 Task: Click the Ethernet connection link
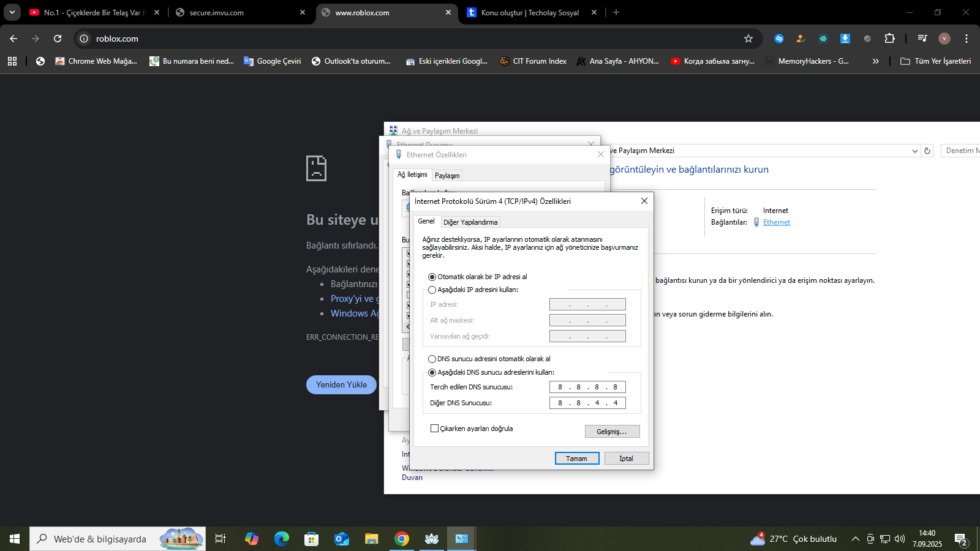point(776,222)
